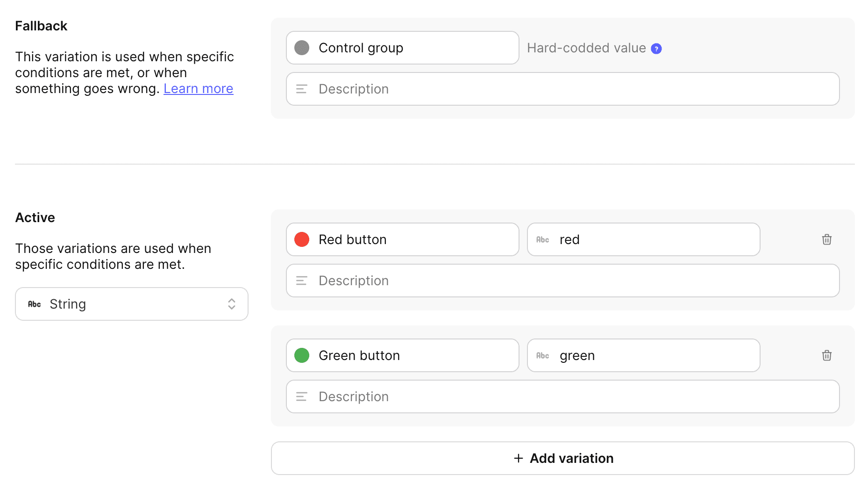Edit the green value input field
The width and height of the screenshot is (868, 490).
(654, 355)
